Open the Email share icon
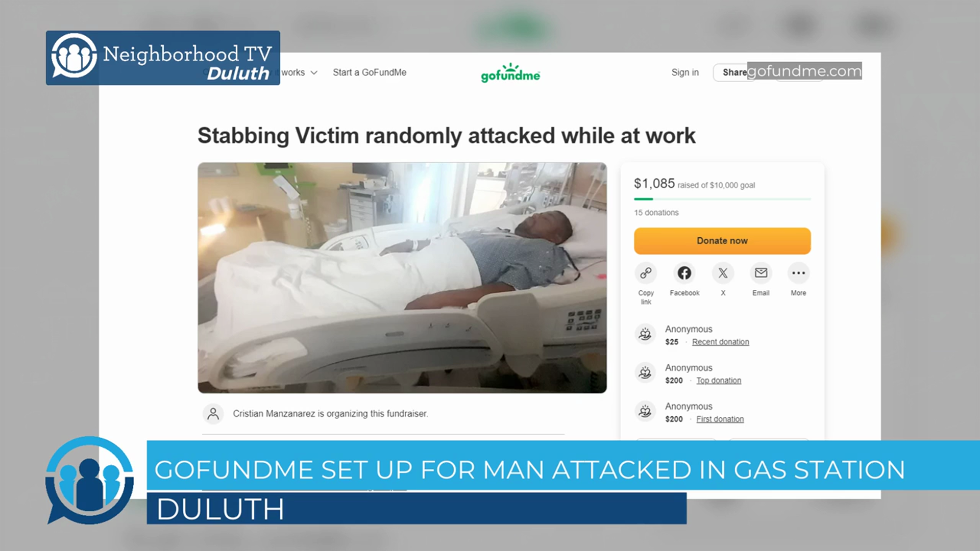The width and height of the screenshot is (980, 551). click(x=761, y=273)
